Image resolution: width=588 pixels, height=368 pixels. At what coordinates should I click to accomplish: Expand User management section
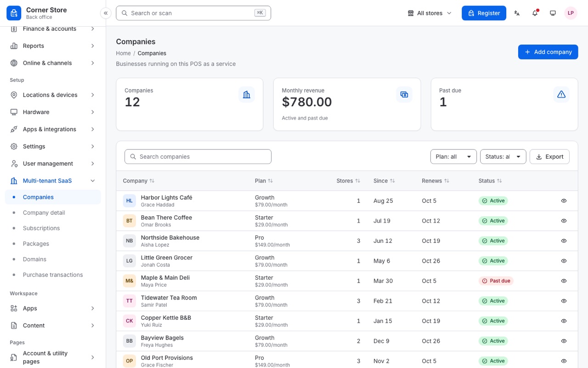tap(53, 163)
